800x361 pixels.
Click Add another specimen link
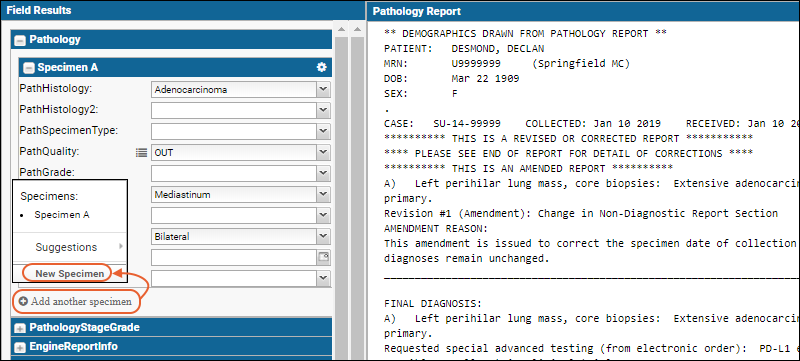tap(81, 301)
